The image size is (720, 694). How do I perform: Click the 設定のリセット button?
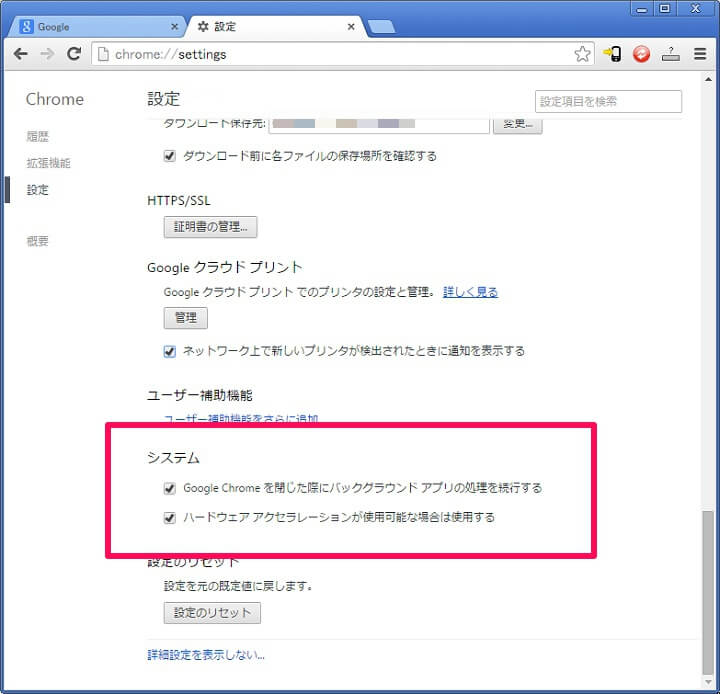[x=212, y=613]
